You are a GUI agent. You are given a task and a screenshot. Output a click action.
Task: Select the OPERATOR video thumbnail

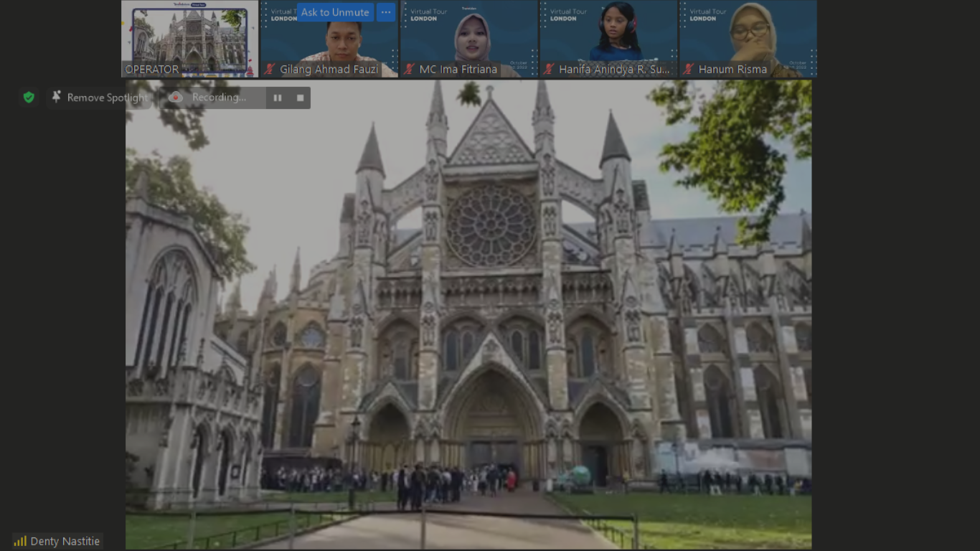pyautogui.click(x=189, y=37)
